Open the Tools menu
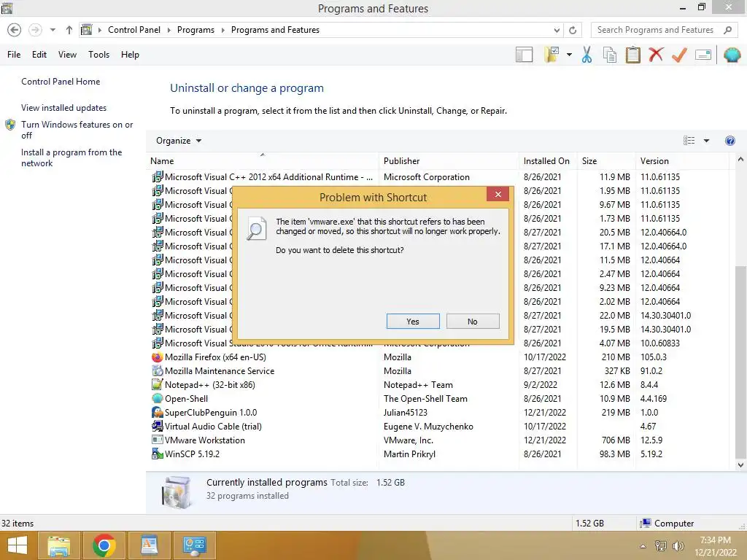This screenshot has width=747, height=560. [x=98, y=55]
